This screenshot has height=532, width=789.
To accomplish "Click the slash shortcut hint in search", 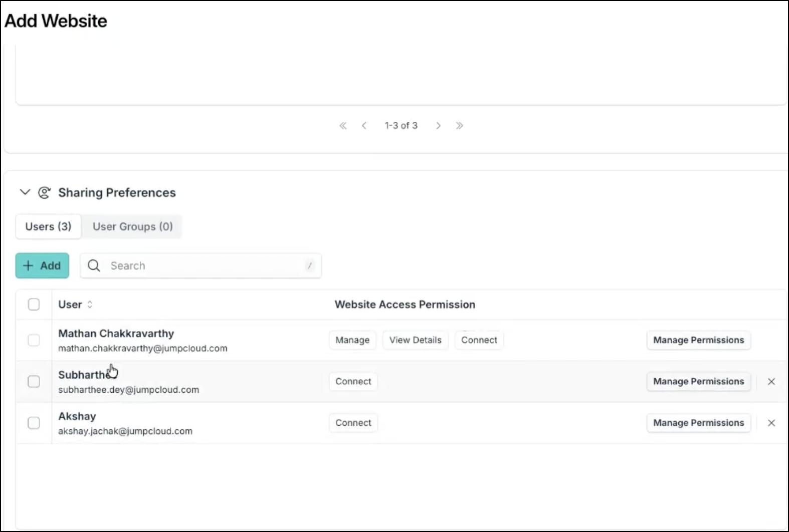I will point(310,265).
